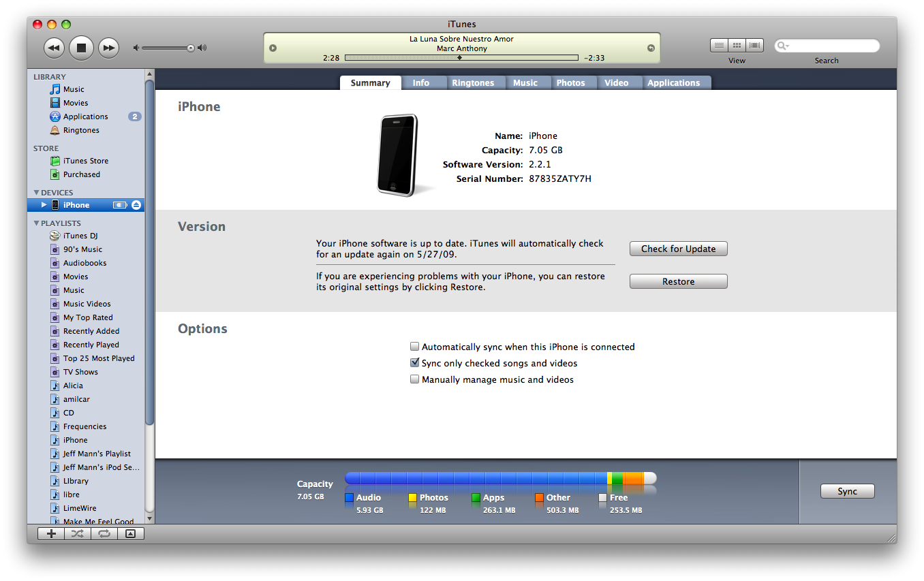
Task: Click the blue Audio color swatch
Action: click(350, 498)
